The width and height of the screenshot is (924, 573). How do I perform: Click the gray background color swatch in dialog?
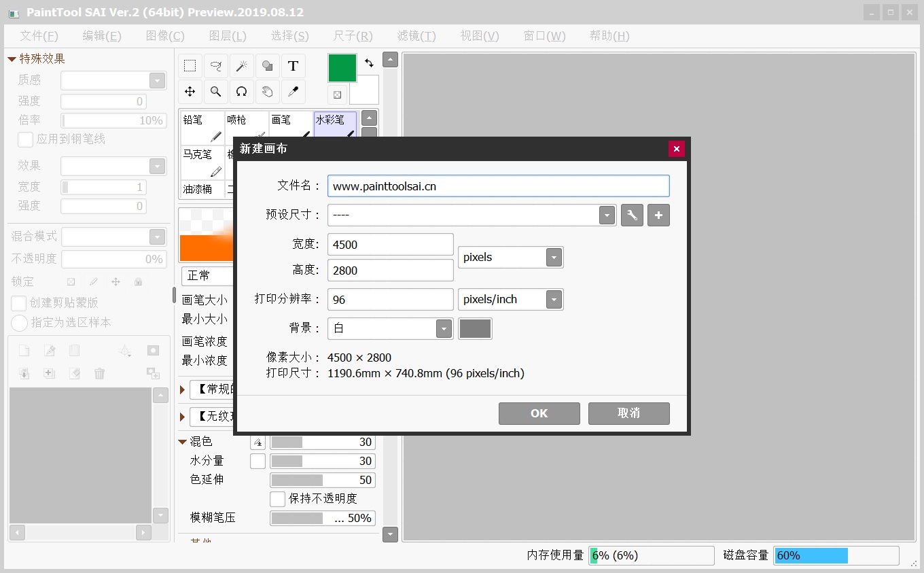point(475,329)
